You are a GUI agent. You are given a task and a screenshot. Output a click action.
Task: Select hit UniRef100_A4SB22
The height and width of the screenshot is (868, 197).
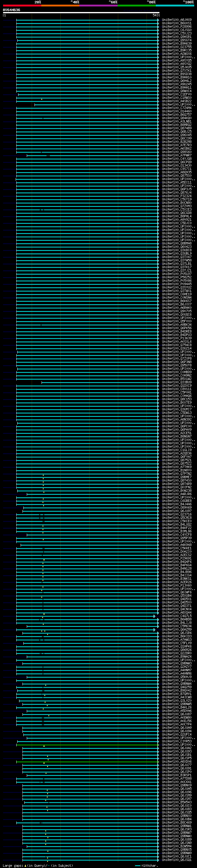coord(177,101)
